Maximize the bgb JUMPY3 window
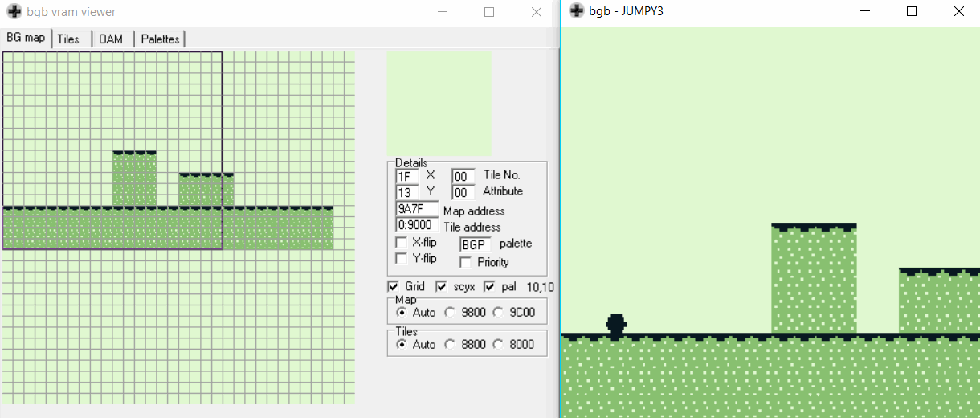 (x=912, y=11)
